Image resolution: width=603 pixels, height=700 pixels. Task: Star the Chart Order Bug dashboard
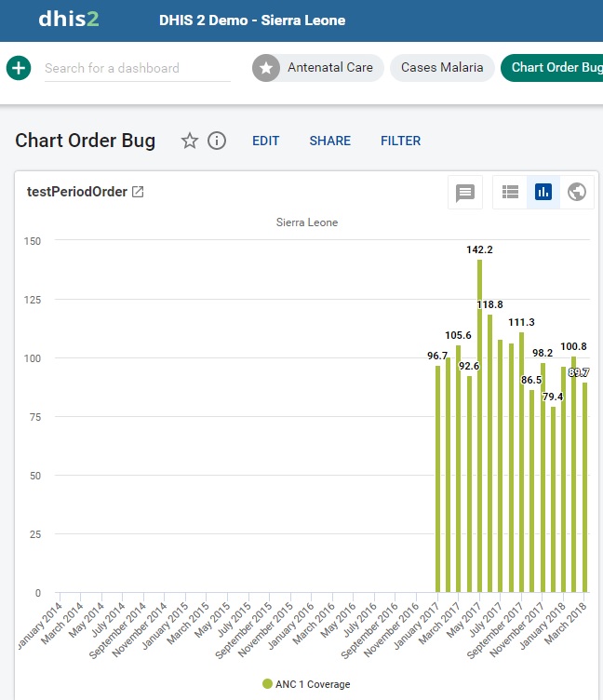[190, 141]
